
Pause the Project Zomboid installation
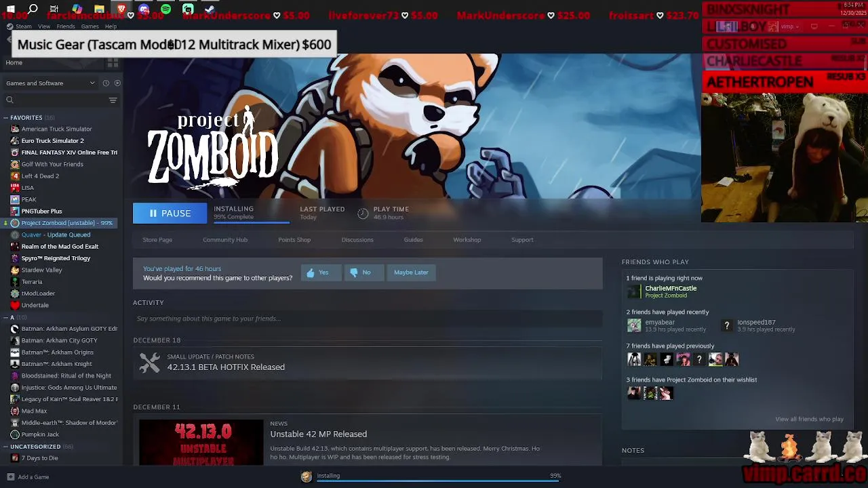pos(170,213)
